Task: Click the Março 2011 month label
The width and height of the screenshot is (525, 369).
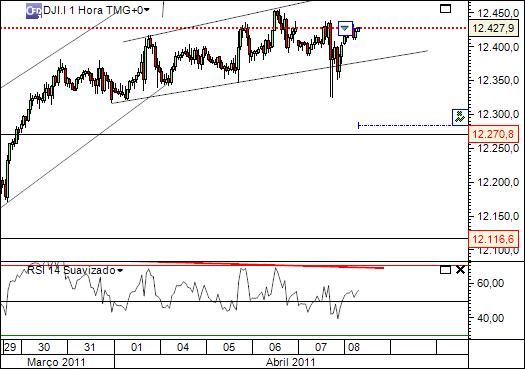Action: pos(56,362)
